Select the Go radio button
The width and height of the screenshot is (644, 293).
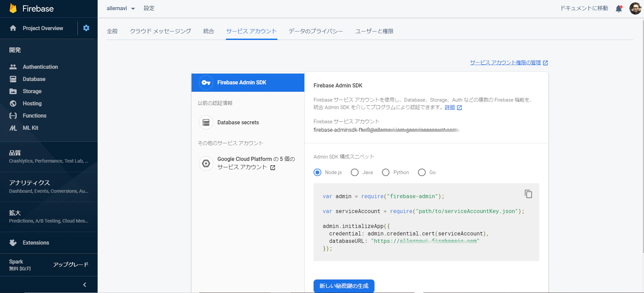pyautogui.click(x=422, y=172)
